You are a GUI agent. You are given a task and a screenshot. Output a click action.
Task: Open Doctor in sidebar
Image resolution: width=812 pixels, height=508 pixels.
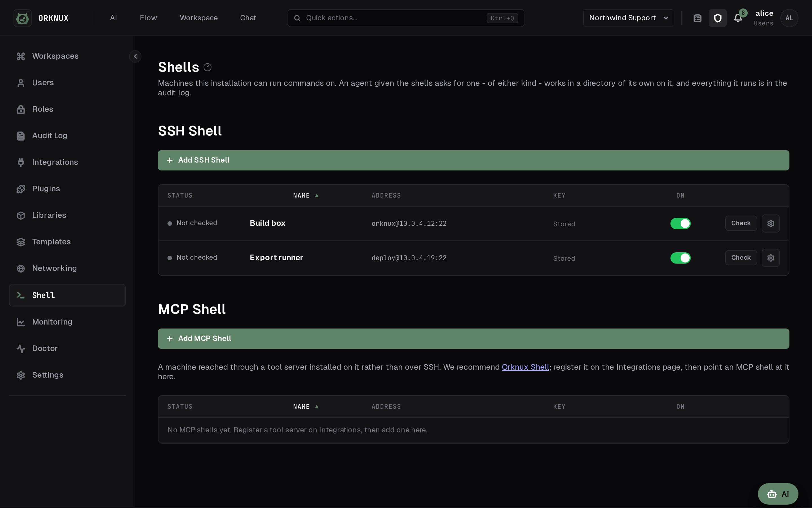[x=67, y=349]
